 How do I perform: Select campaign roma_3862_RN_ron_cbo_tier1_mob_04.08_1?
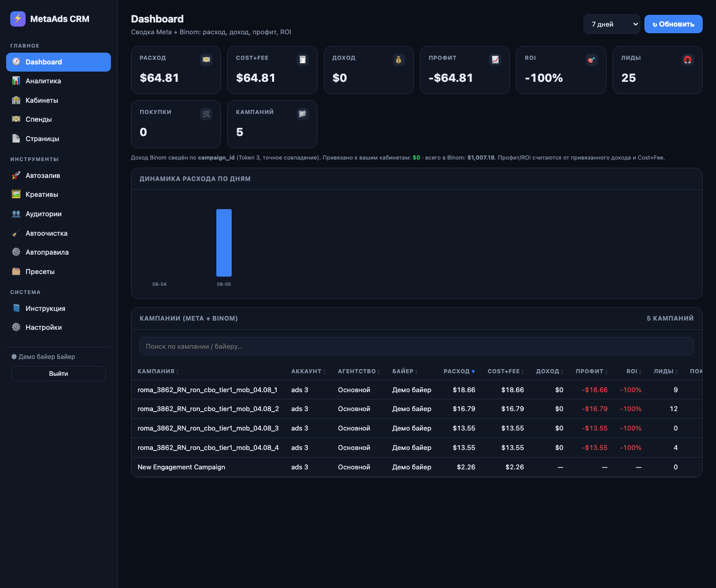click(x=208, y=390)
